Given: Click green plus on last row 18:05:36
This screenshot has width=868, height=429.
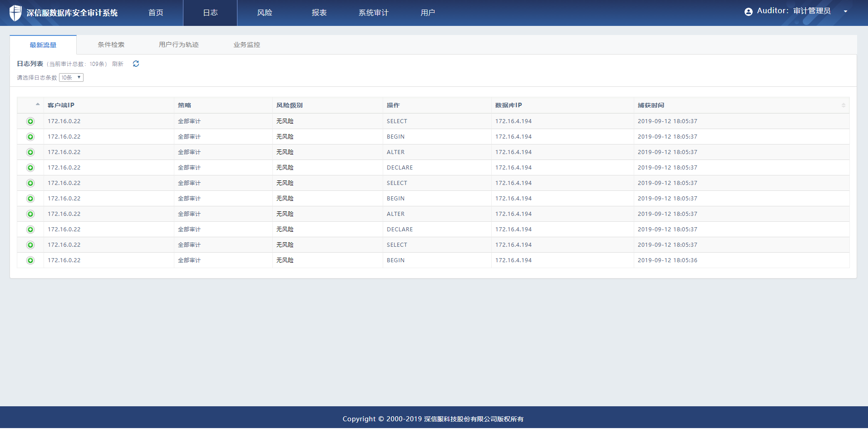Looking at the screenshot, I should [30, 260].
